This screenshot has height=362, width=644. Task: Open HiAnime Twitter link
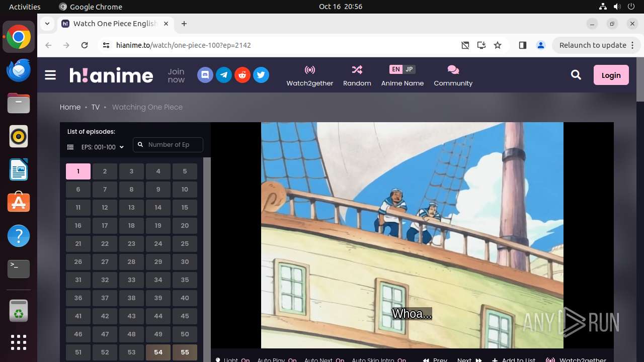click(261, 75)
